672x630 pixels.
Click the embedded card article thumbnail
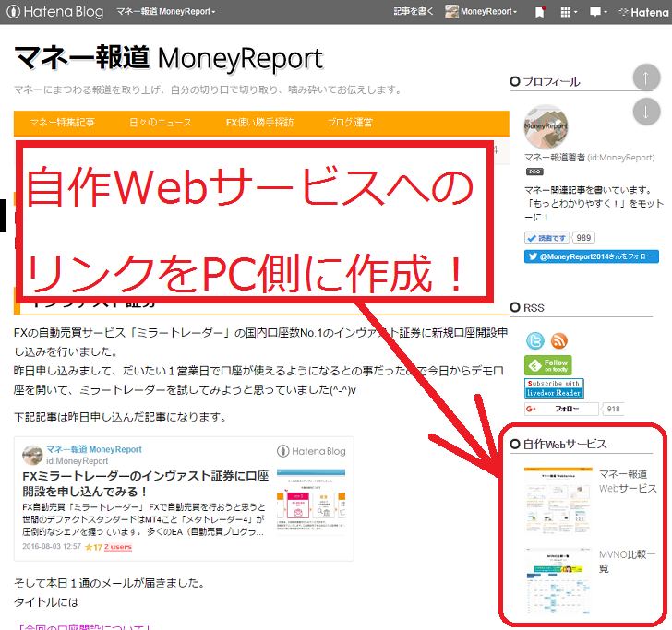[x=311, y=502]
